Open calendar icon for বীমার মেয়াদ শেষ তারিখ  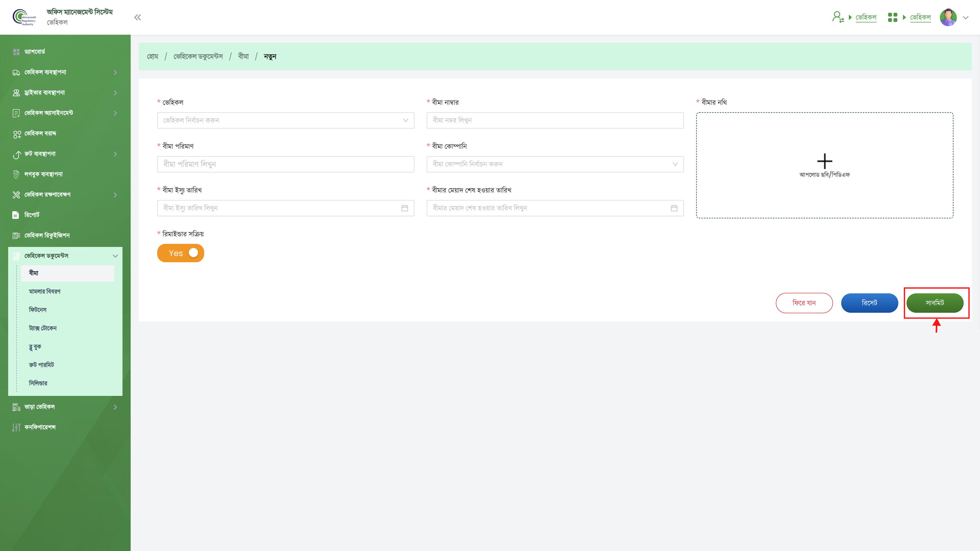click(674, 208)
